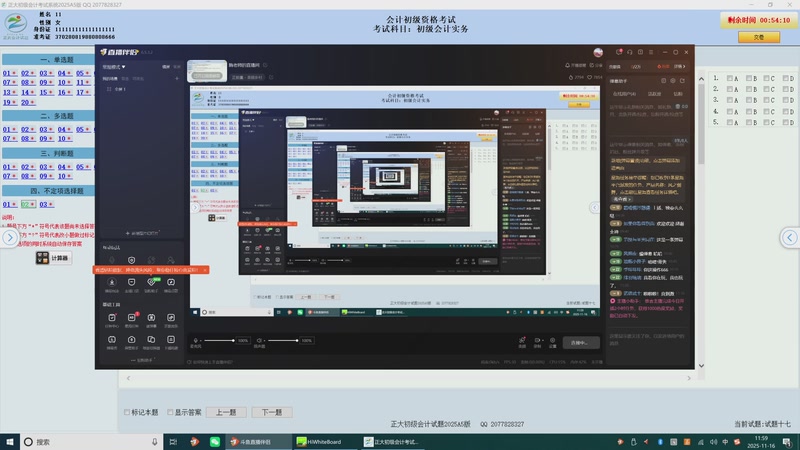Expand the exam question panel left arrow
Viewport: 800px width, 450px height.
pos(10,237)
